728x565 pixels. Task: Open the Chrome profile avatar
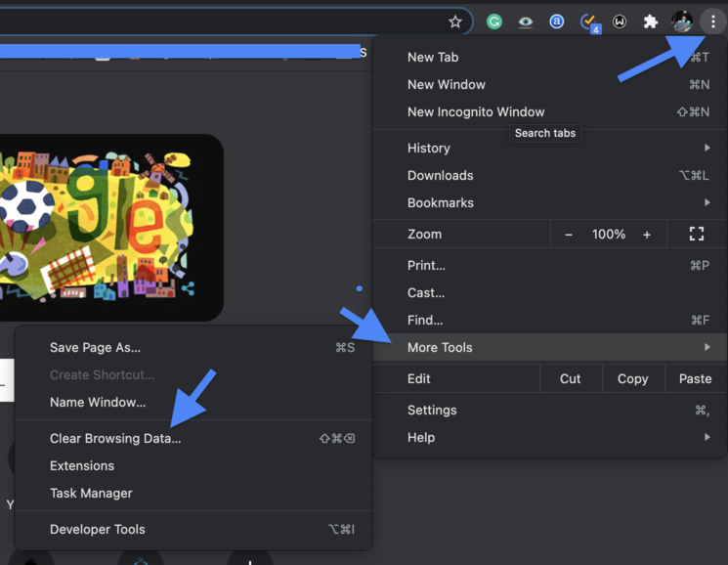click(x=681, y=22)
